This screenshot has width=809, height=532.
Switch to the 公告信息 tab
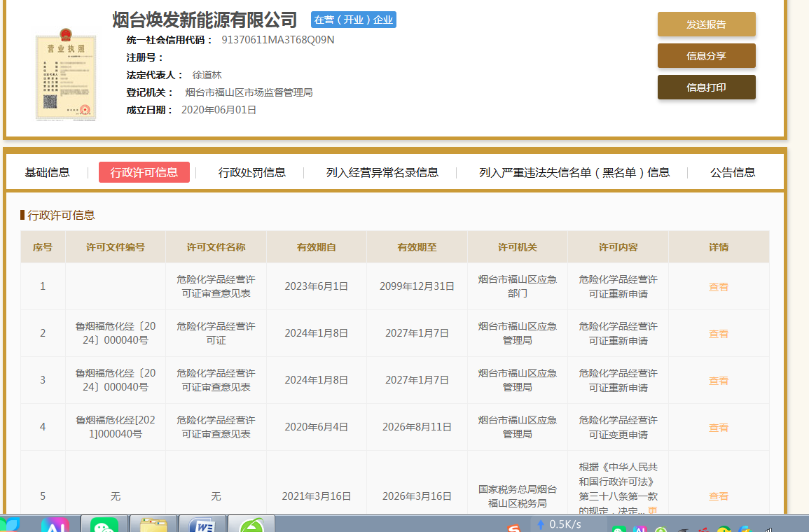733,172
